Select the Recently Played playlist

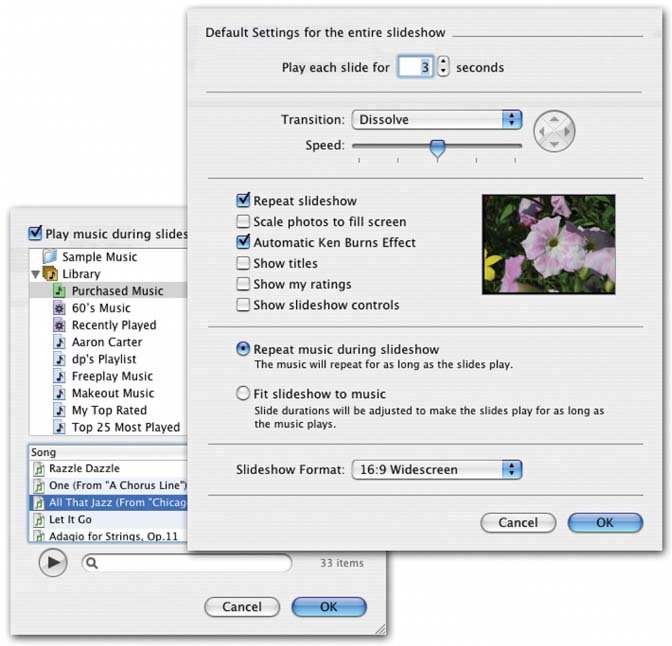108,325
